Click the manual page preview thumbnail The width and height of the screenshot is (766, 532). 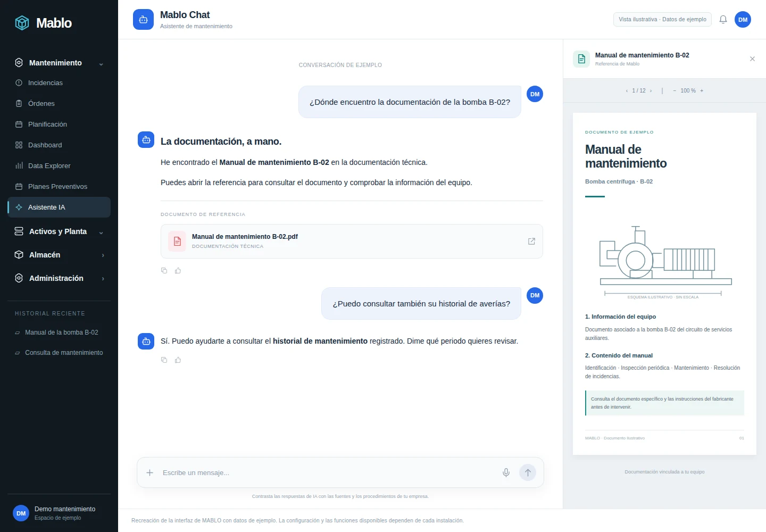pyautogui.click(x=664, y=284)
